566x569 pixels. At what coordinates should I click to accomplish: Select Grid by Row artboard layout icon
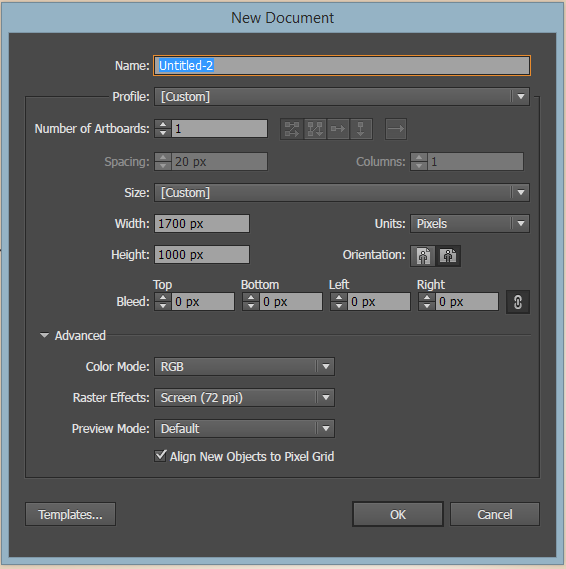coord(292,129)
